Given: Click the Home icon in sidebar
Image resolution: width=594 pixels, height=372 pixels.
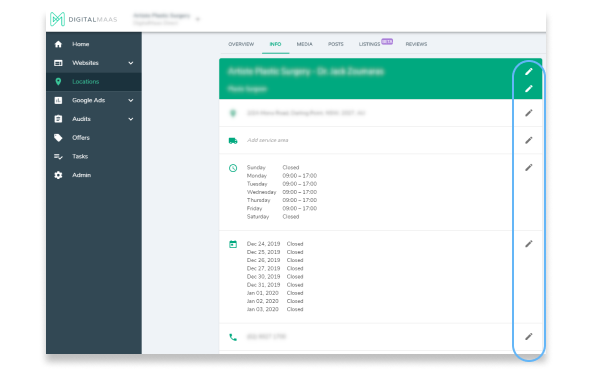Looking at the screenshot, I should pos(58,44).
